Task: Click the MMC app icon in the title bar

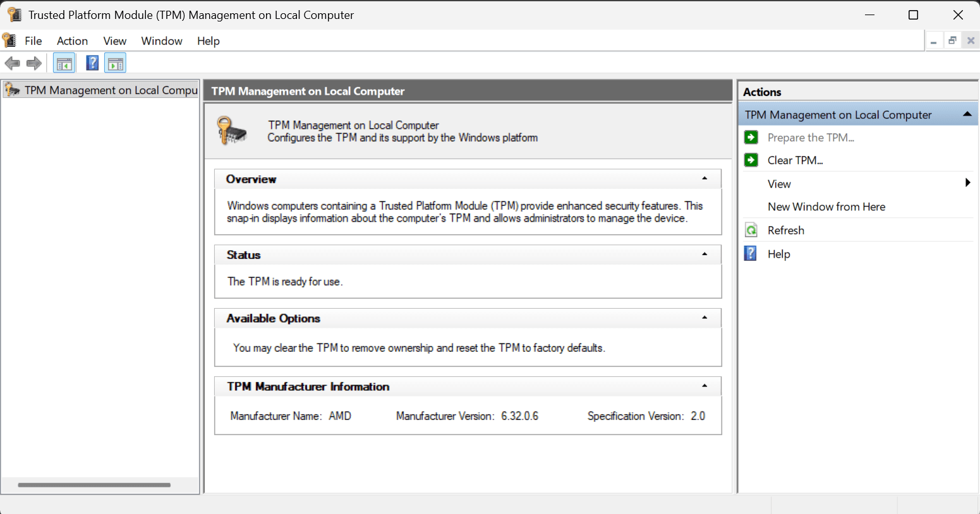Action: point(15,15)
